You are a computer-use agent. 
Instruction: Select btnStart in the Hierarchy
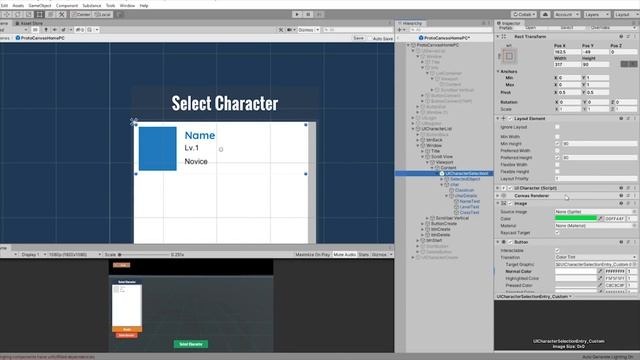click(x=434, y=240)
